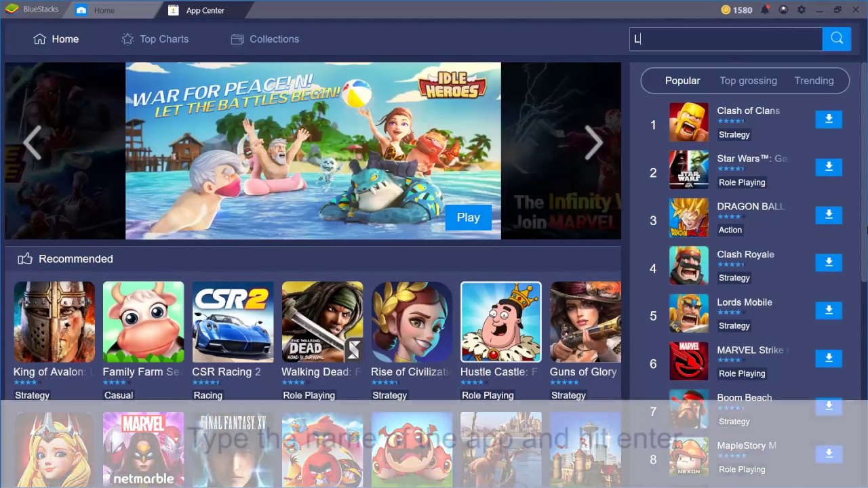The image size is (868, 488).
Task: Click the BlueStacks logo
Action: [x=12, y=9]
